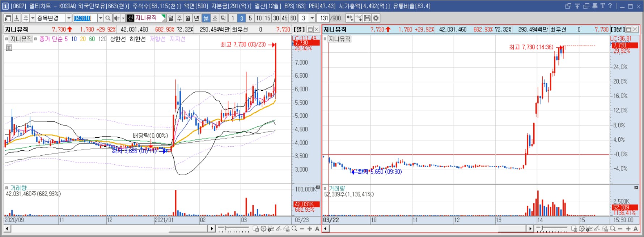Select the 60-minute interval tab
Screen dimensions: 644x237
(293, 18)
